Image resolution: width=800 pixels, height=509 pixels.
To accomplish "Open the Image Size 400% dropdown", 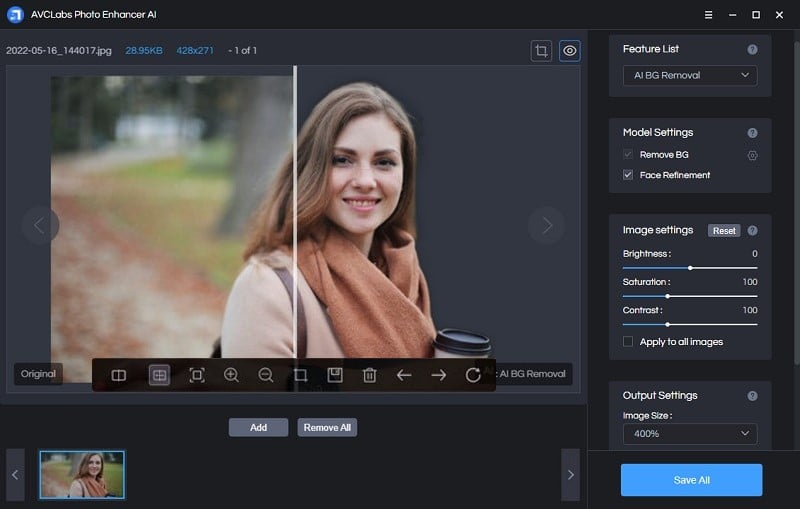I will tap(690, 434).
